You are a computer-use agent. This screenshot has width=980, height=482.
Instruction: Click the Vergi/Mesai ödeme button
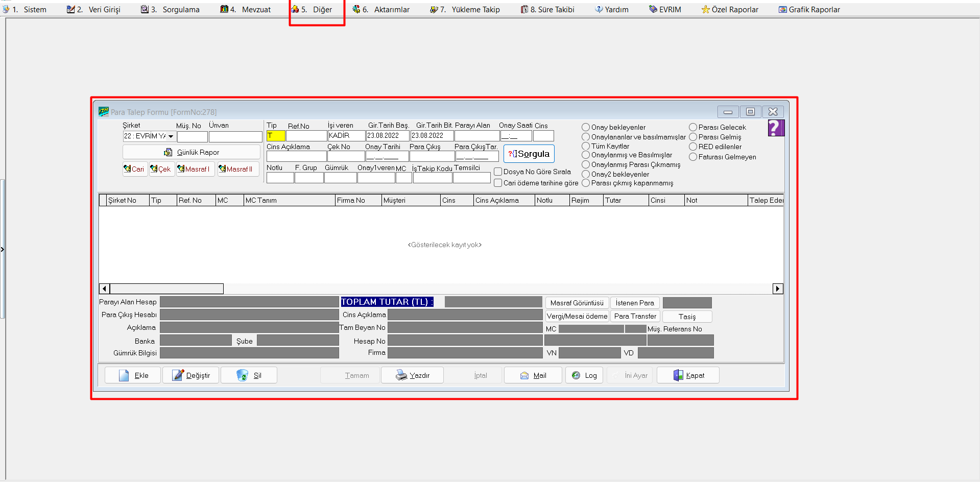coord(577,316)
